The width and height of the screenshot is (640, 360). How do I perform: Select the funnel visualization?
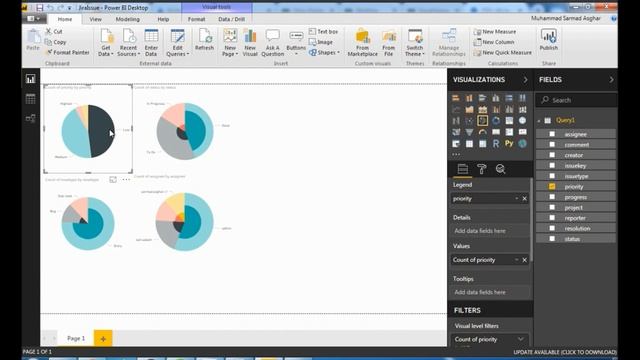(469, 132)
